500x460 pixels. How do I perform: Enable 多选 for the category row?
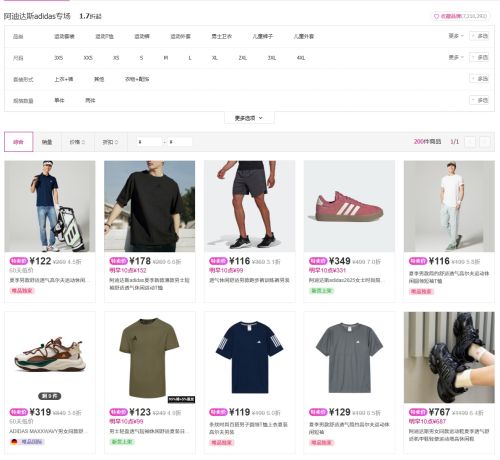pyautogui.click(x=479, y=36)
